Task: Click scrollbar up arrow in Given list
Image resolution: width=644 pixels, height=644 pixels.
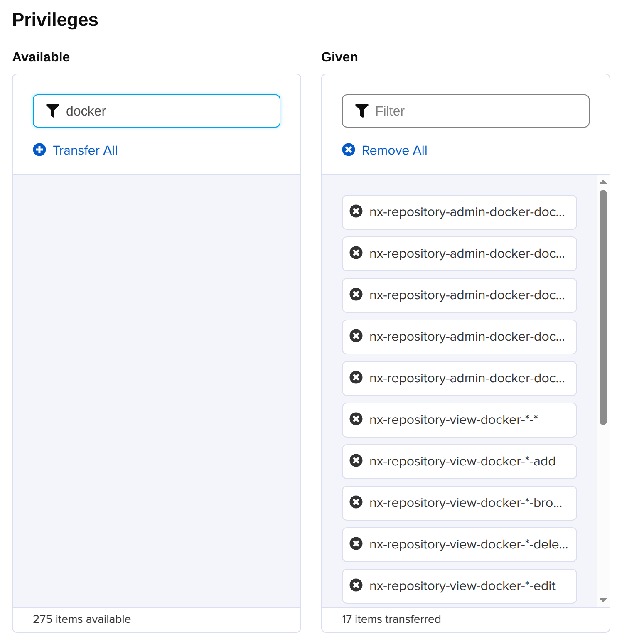Action: [x=603, y=182]
